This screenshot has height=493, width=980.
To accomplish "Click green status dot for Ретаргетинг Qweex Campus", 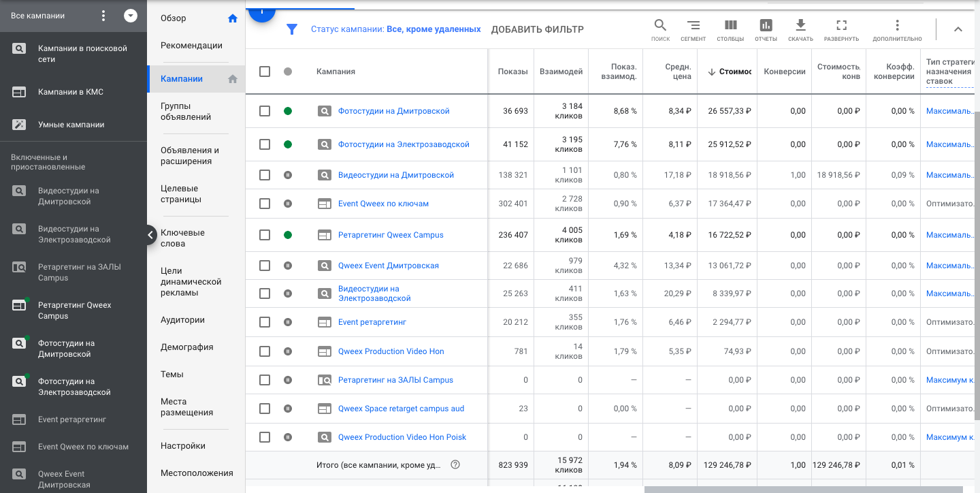I will (x=288, y=235).
